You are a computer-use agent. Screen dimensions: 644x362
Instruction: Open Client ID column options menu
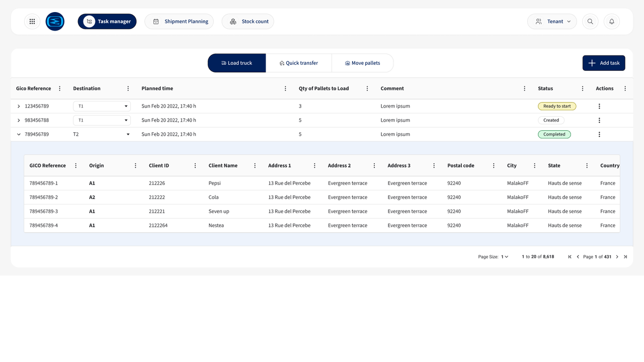click(195, 165)
